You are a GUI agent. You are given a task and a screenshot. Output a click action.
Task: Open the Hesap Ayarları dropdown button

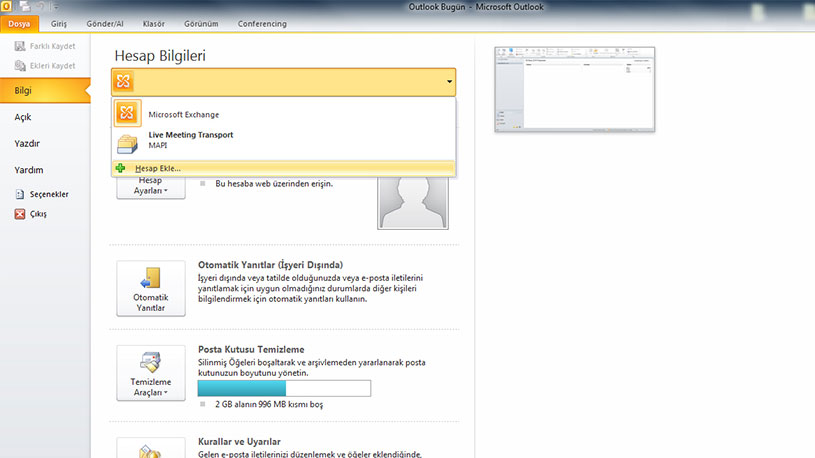[x=151, y=186]
